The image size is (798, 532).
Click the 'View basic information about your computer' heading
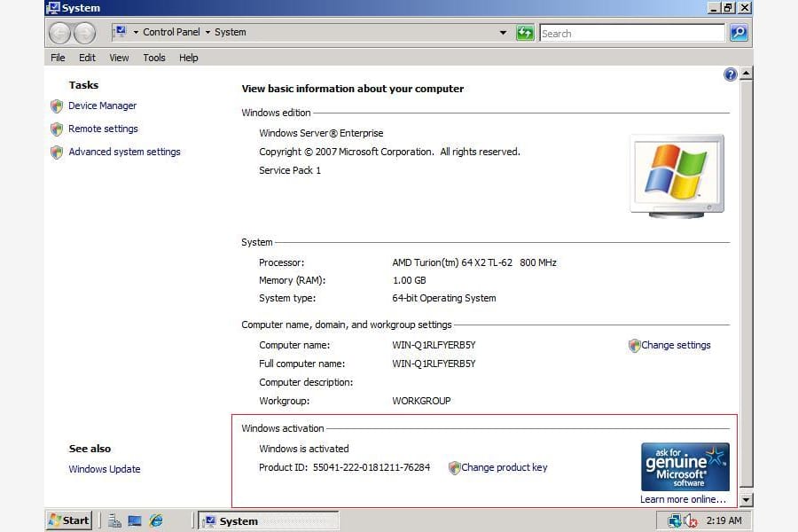[x=353, y=89]
